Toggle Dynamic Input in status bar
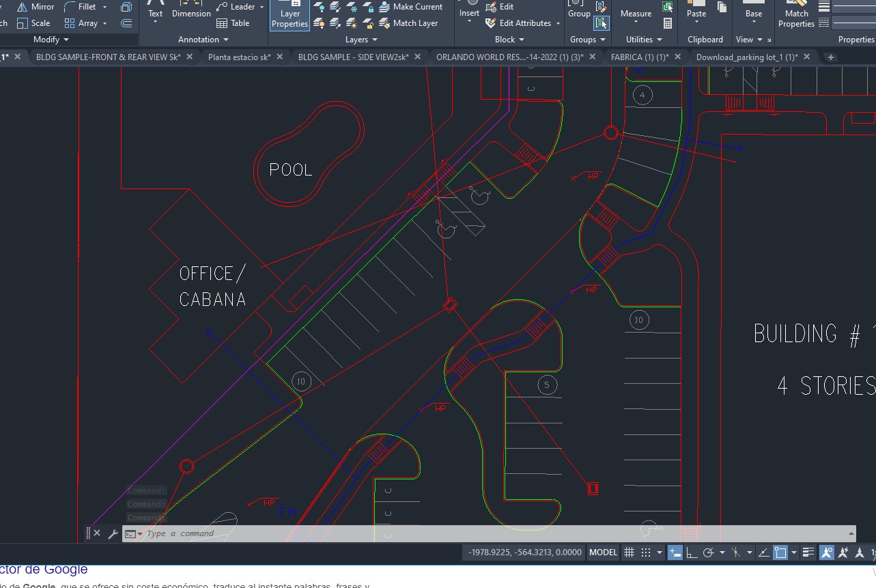 675,552
